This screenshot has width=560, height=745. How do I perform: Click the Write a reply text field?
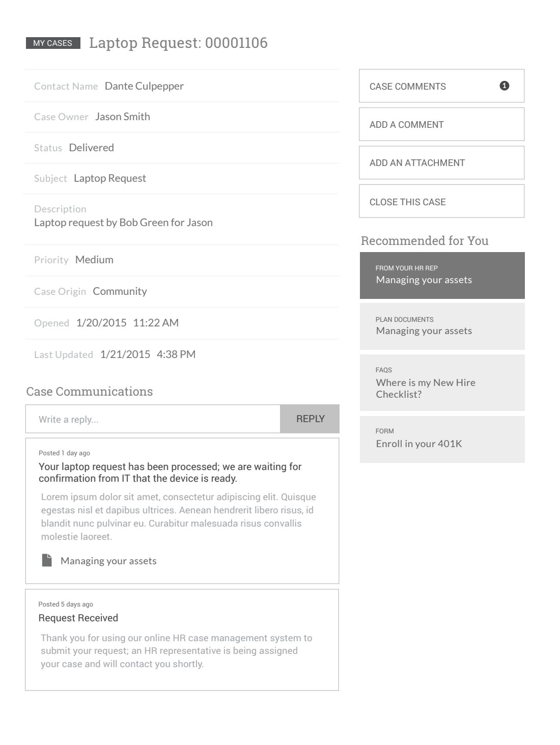click(x=153, y=419)
